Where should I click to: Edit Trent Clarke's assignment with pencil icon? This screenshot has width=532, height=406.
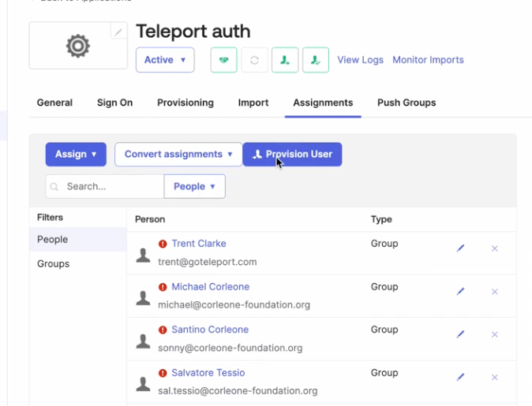461,248
